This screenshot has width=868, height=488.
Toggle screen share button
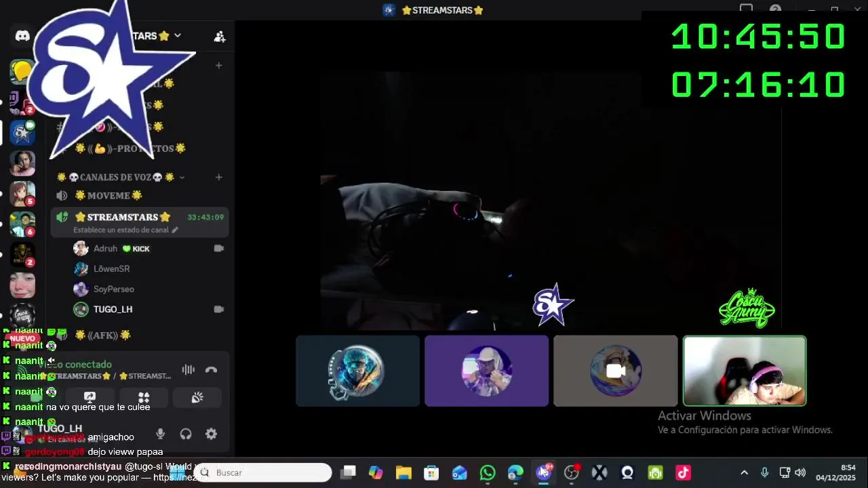[x=90, y=398]
